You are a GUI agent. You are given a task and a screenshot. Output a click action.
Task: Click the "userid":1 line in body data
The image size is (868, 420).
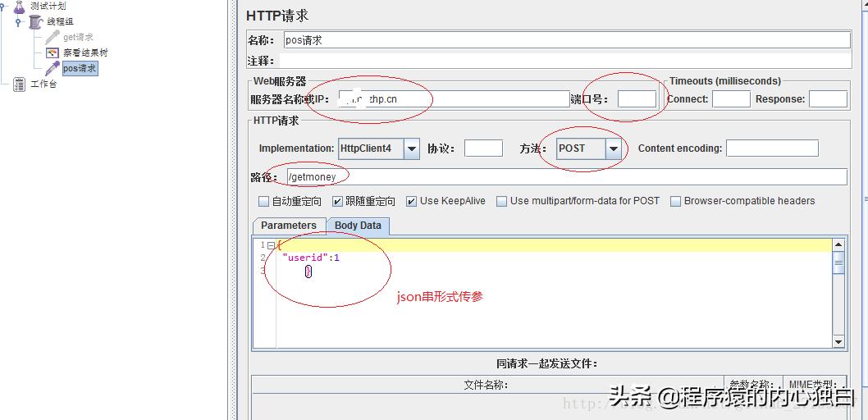click(311, 258)
